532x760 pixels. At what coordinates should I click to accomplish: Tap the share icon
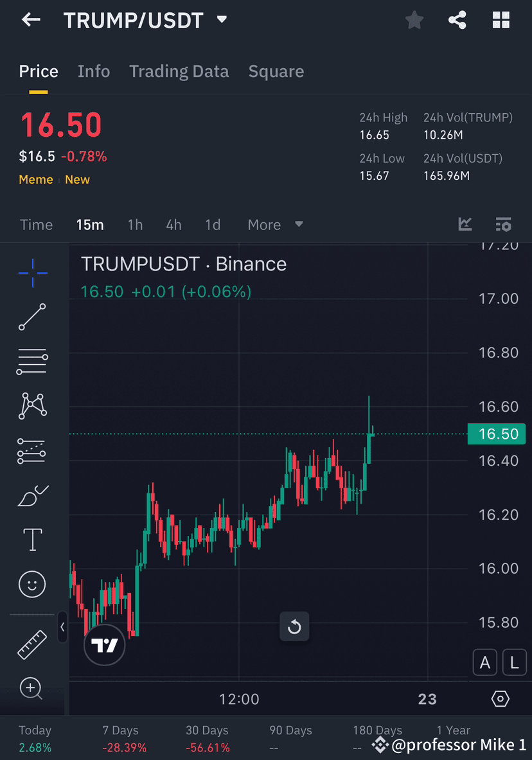tap(457, 20)
